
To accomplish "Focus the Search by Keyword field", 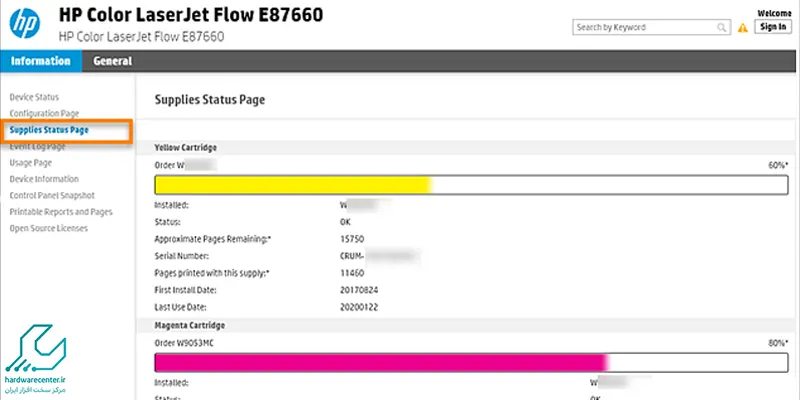I will tap(651, 28).
